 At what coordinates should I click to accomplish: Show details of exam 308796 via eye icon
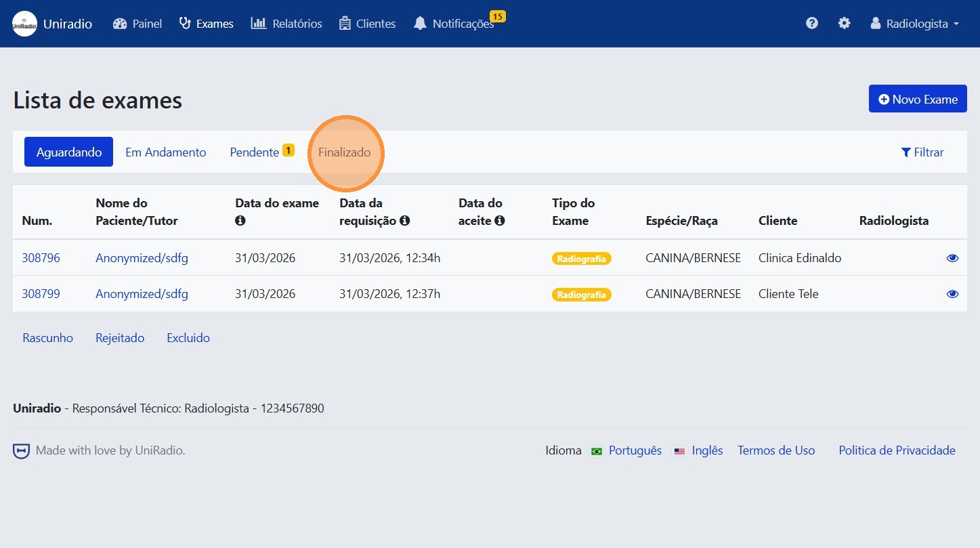tap(952, 257)
